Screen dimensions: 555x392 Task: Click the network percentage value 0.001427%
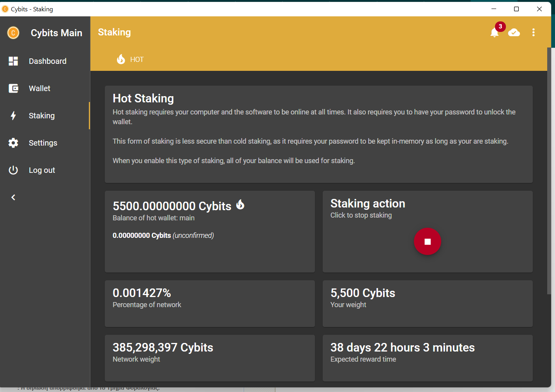click(142, 292)
